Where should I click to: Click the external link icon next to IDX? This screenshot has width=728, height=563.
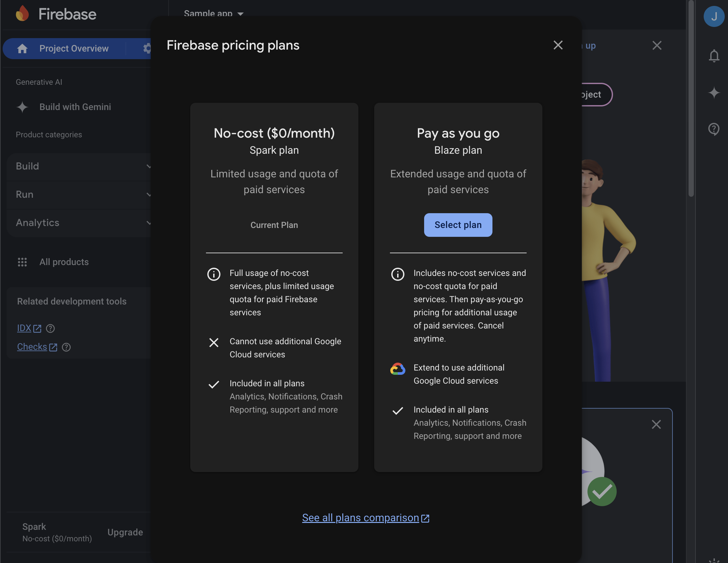(x=37, y=328)
